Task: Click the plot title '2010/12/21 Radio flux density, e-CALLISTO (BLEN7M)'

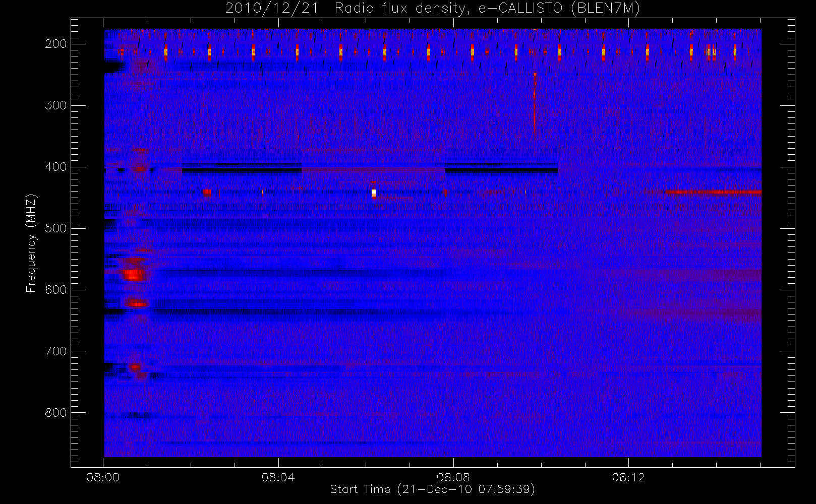Action: point(433,9)
